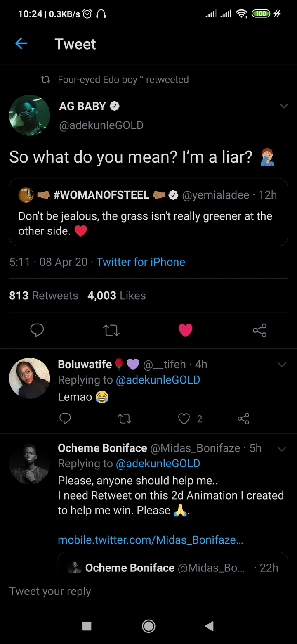Reply to Boluwatife's Lemao comment
Screen dimensions: 297x644
[65, 419]
